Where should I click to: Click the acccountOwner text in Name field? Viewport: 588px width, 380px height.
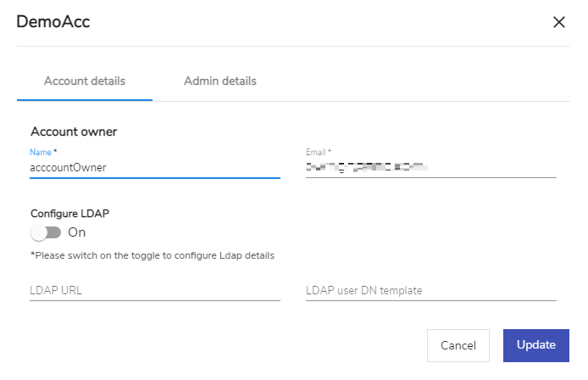[69, 167]
